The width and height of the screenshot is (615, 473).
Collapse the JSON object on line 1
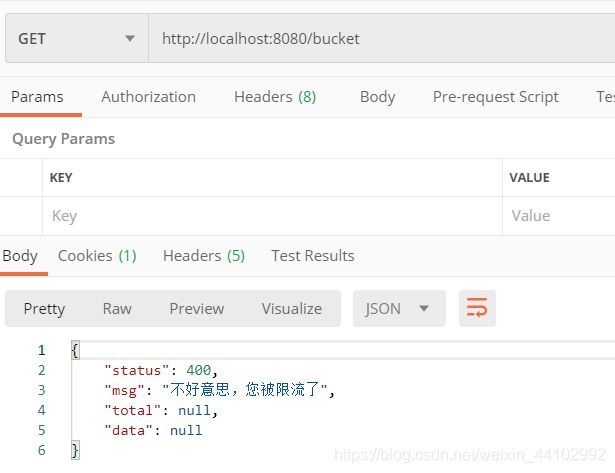pos(75,350)
